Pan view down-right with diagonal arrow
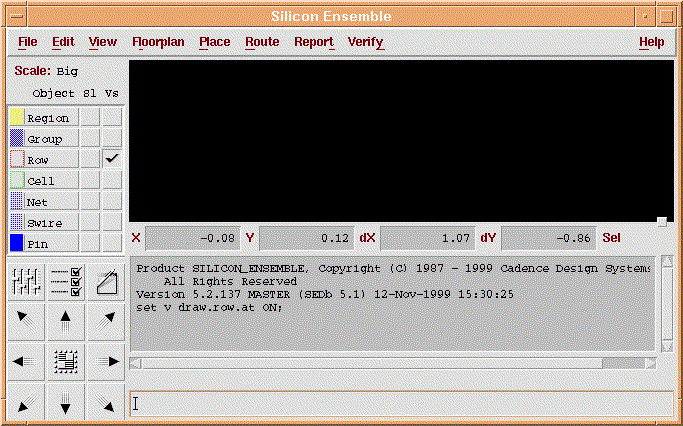 click(106, 402)
